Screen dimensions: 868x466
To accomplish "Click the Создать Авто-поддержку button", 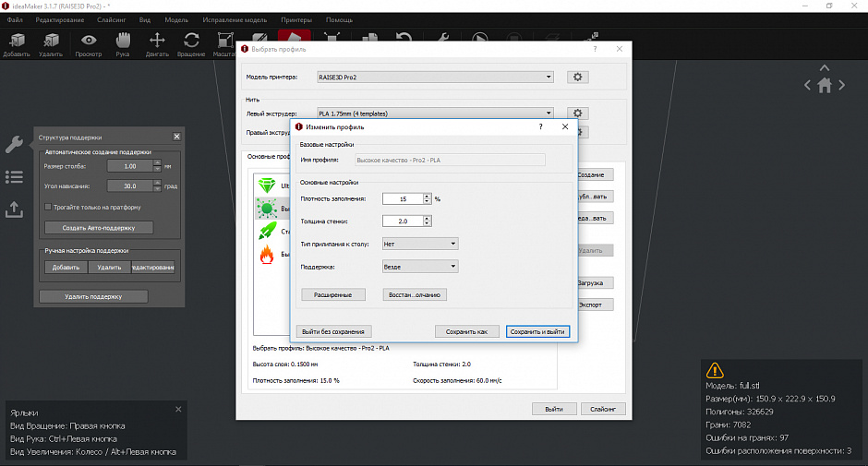I will pyautogui.click(x=99, y=228).
